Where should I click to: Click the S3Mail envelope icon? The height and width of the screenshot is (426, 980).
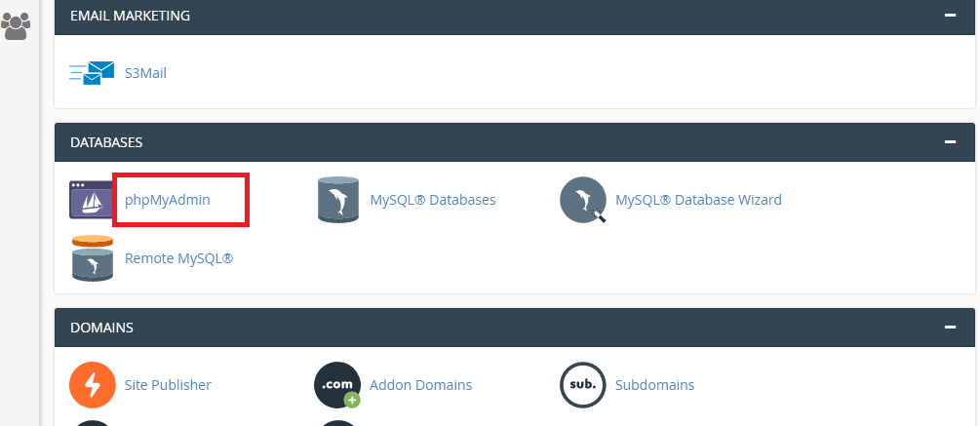click(x=92, y=73)
